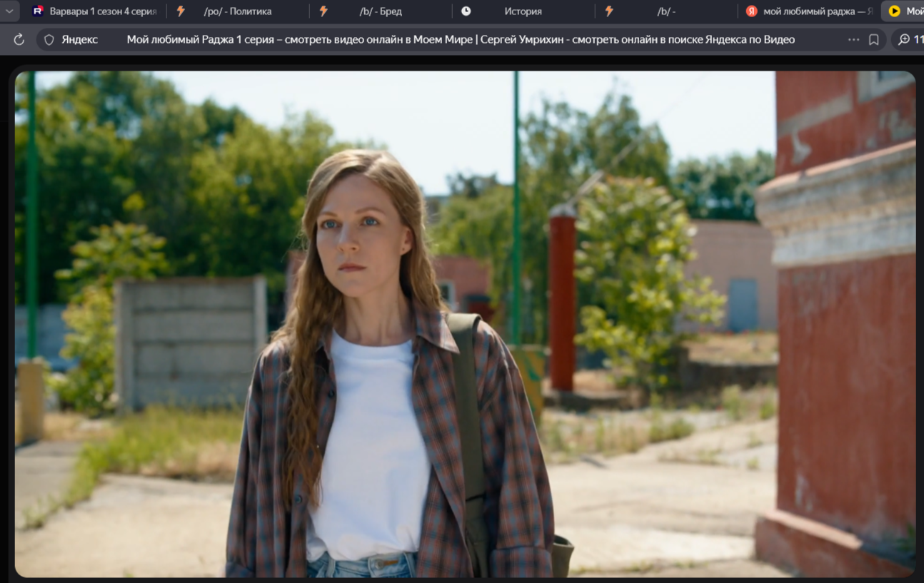This screenshot has height=583, width=924.
Task: Open the /b/ - Бред tab
Action: pos(380,11)
